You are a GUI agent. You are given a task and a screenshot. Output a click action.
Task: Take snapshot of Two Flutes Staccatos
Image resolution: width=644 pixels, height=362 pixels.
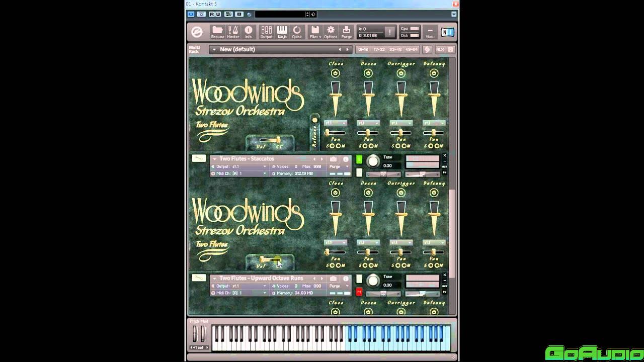tap(333, 159)
